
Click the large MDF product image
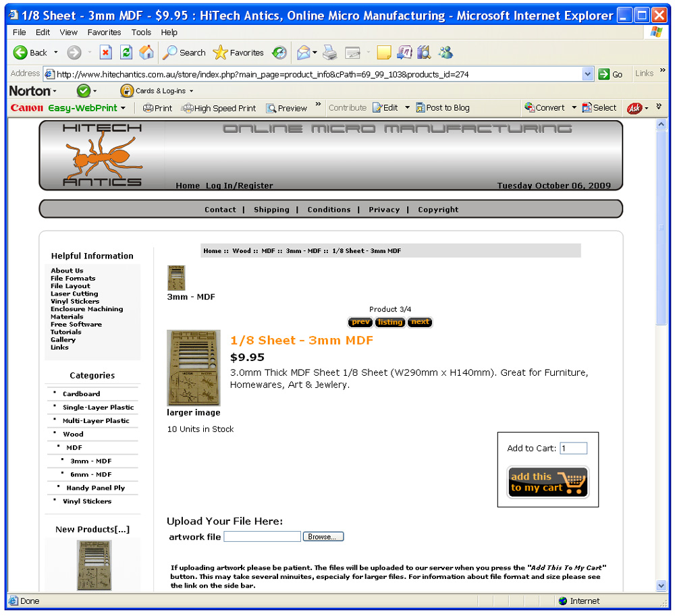point(194,368)
